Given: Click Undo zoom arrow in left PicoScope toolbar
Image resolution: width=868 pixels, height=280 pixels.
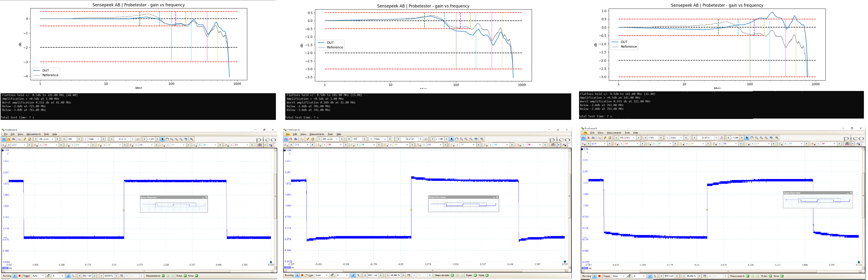Looking at the screenshot, I should click(186, 139).
